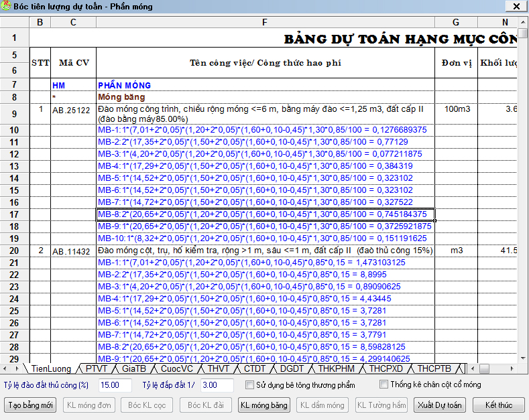Enable Thống kê chân cột cổ móng
The width and height of the screenshot is (529, 420).
[384, 384]
